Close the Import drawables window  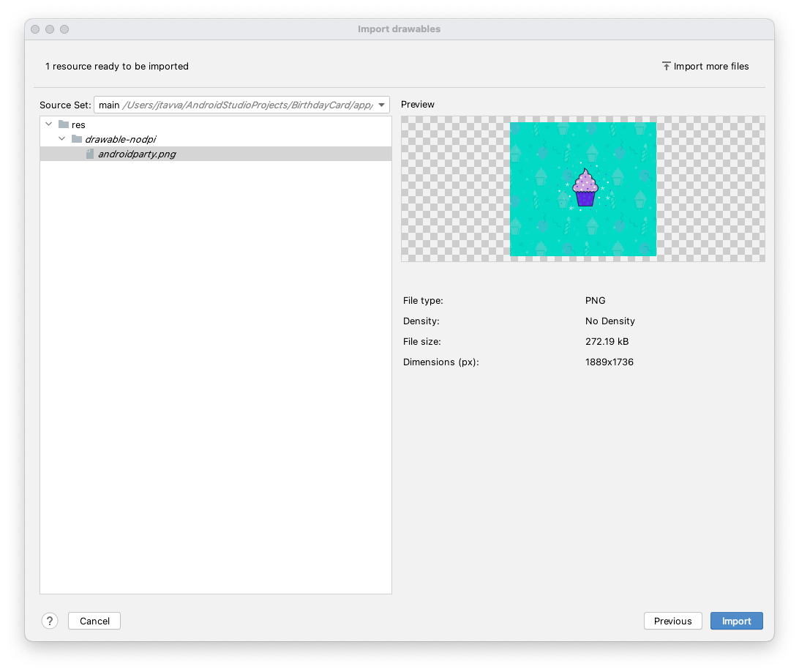pyautogui.click(x=35, y=29)
